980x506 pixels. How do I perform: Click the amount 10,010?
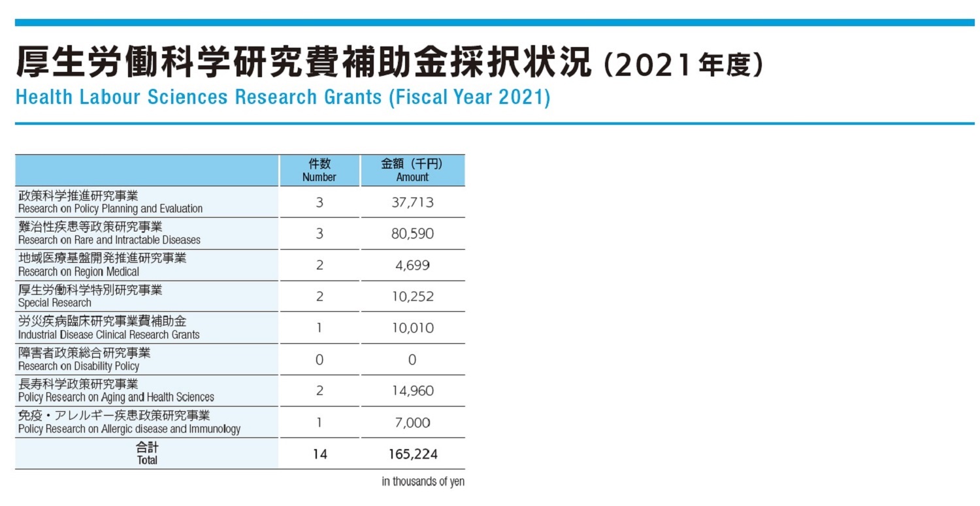(412, 328)
